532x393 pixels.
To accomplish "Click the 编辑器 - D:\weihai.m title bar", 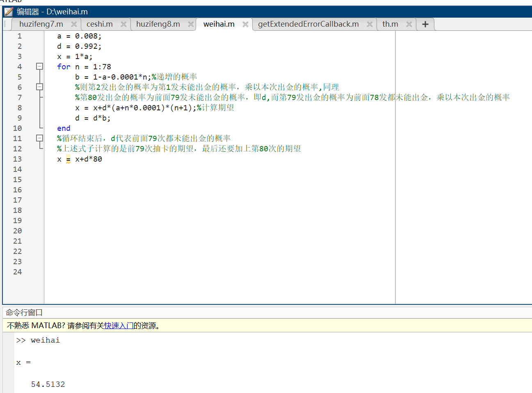I will pos(52,12).
